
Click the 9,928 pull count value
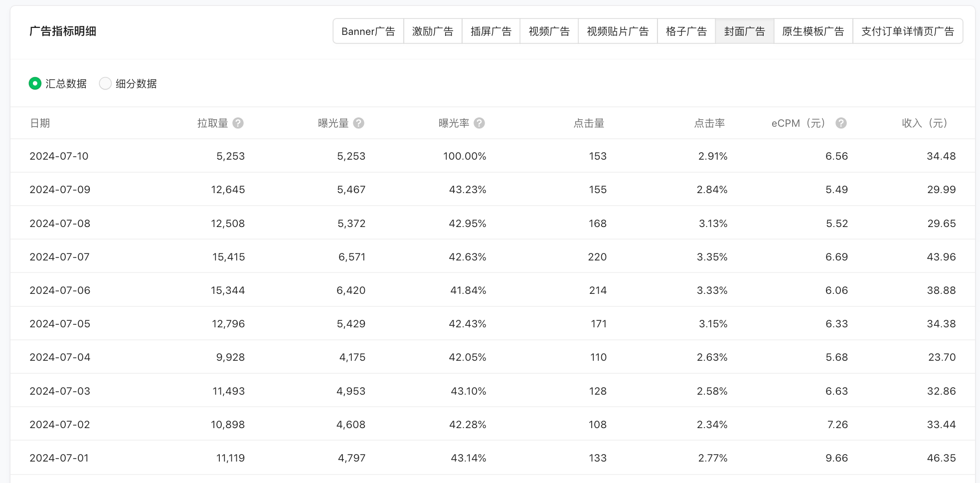coord(230,357)
